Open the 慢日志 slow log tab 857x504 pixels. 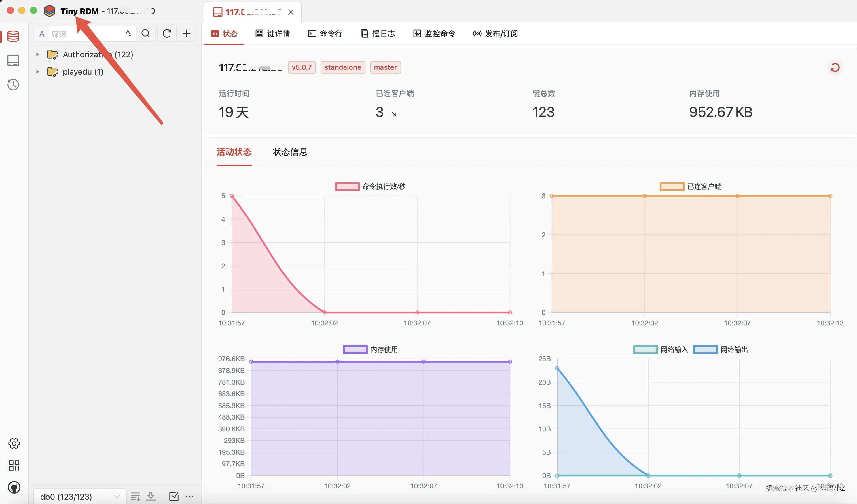pyautogui.click(x=378, y=34)
